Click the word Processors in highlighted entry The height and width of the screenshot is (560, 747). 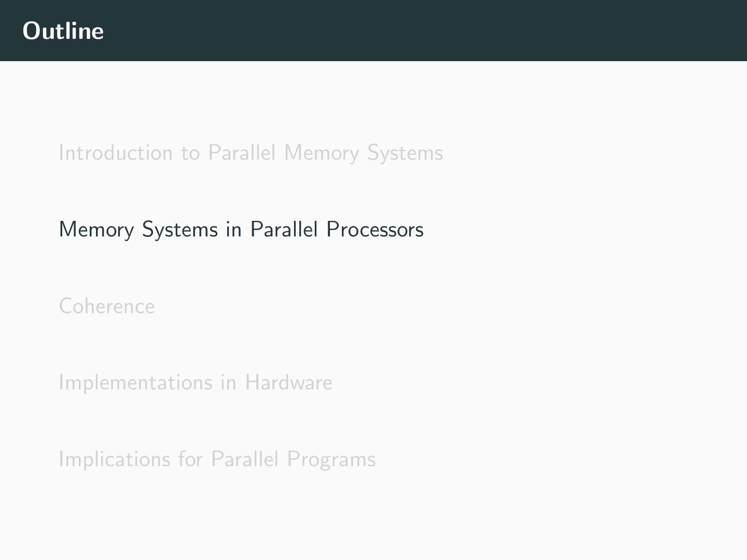[375, 230]
